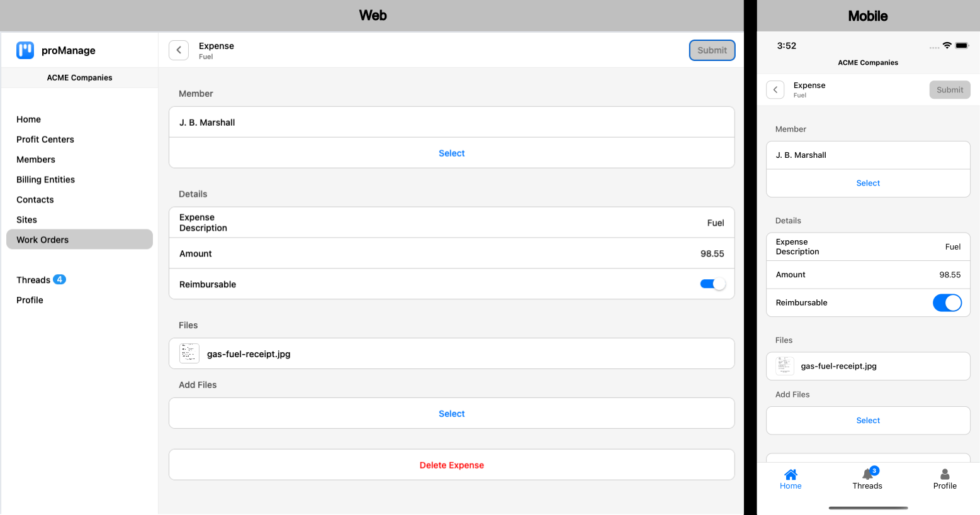This screenshot has height=515, width=980.
Task: Tap the Threads bell icon on mobile
Action: click(867, 475)
